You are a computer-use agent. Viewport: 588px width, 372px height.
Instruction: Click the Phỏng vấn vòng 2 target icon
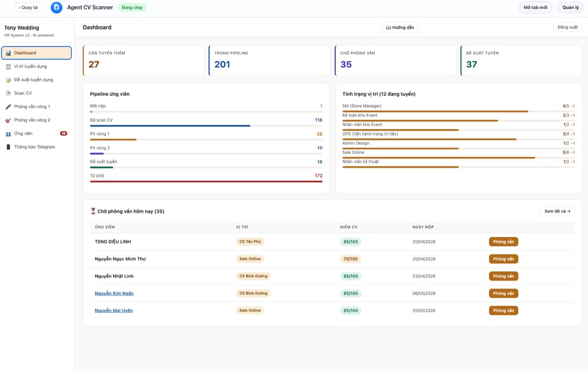pos(8,120)
